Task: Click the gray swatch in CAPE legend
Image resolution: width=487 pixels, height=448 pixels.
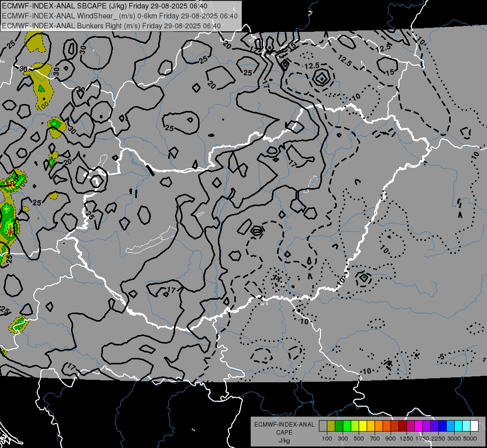Action: (323, 426)
